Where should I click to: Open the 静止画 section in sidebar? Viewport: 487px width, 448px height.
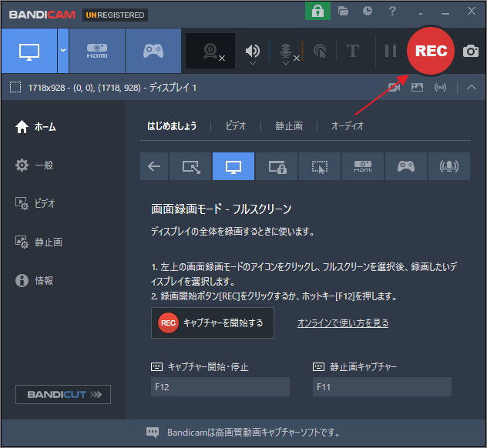click(39, 242)
